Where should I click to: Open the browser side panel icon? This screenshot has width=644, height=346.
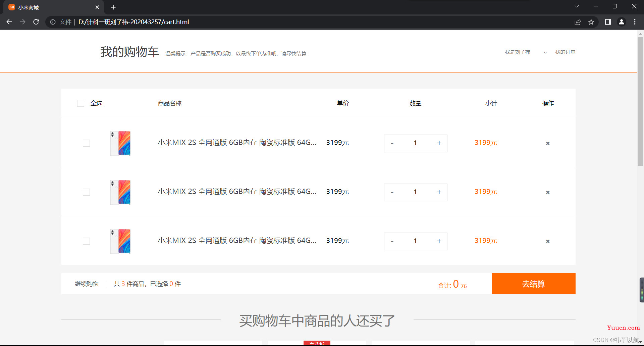[x=608, y=22]
